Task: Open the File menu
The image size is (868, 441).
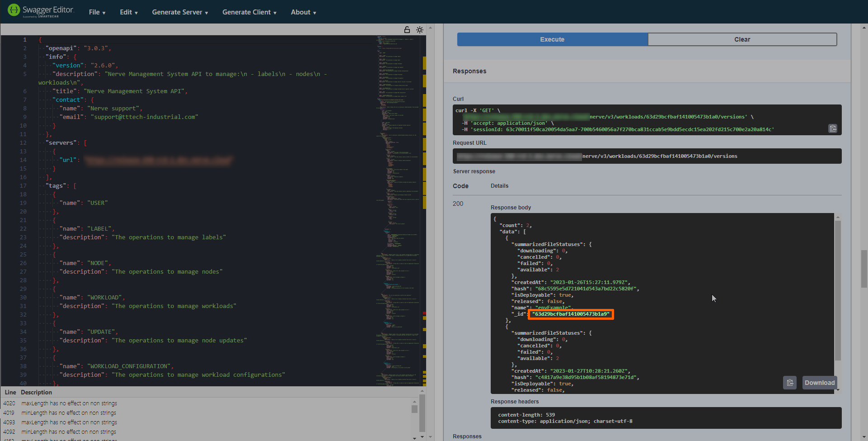Action: point(97,12)
